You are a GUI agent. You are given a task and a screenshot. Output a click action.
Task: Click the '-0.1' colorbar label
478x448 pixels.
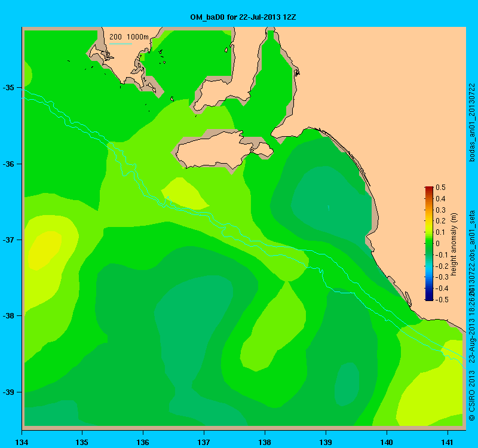[442, 255]
